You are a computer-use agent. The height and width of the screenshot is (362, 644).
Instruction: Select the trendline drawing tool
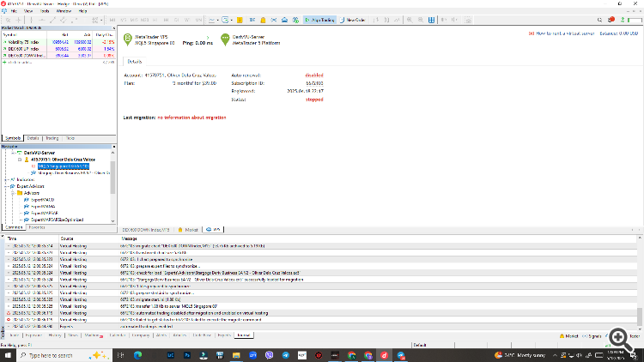52,20
